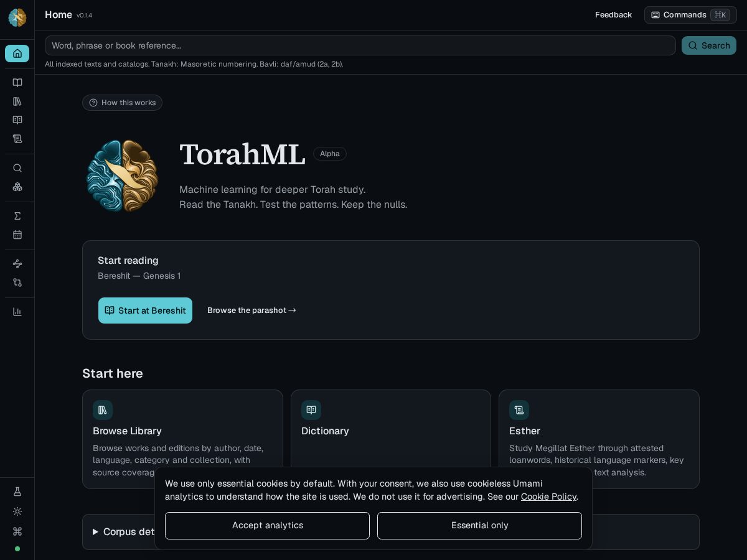Click the Alpha badge next to TorahML
The height and width of the screenshot is (560, 747).
click(330, 154)
